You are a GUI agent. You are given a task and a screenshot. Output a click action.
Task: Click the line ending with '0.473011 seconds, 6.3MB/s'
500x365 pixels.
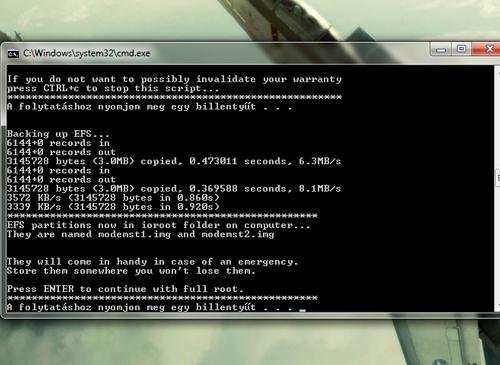pyautogui.click(x=174, y=161)
